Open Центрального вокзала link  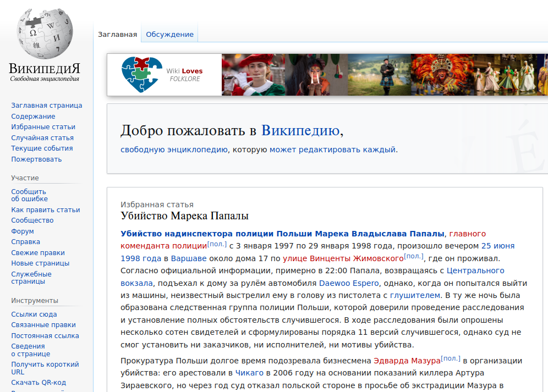[475, 270]
